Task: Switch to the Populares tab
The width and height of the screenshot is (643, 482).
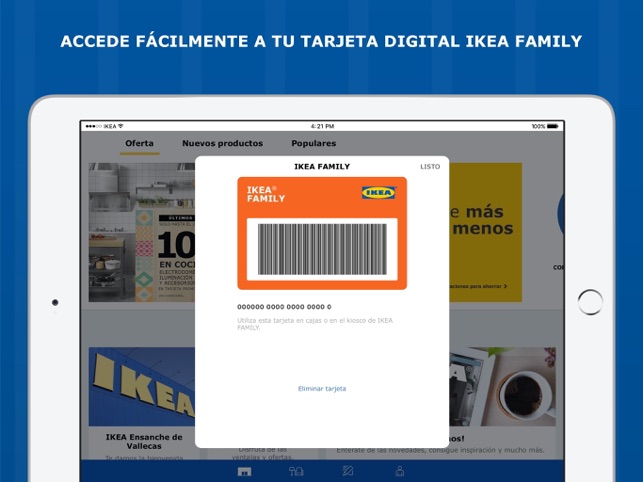Action: [314, 144]
